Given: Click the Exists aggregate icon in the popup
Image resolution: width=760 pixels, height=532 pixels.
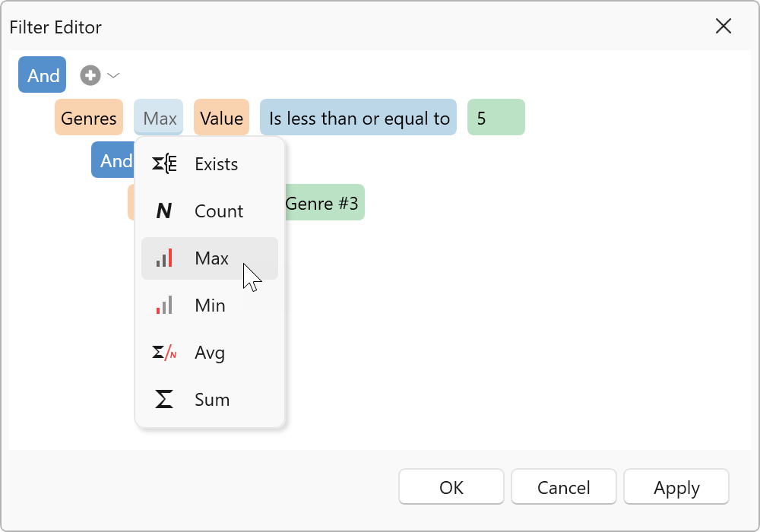Looking at the screenshot, I should [163, 163].
